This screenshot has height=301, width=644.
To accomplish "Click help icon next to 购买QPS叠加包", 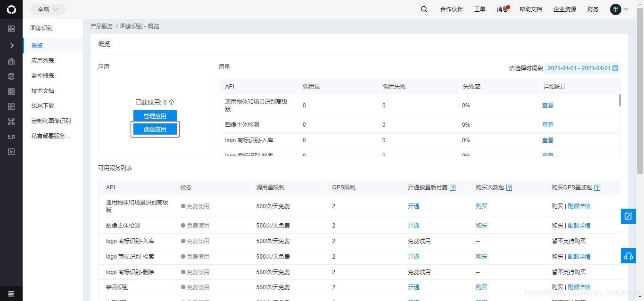I will (597, 187).
